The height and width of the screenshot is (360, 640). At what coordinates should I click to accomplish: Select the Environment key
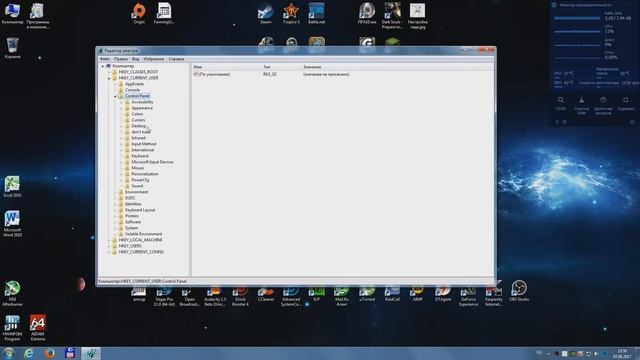136,192
